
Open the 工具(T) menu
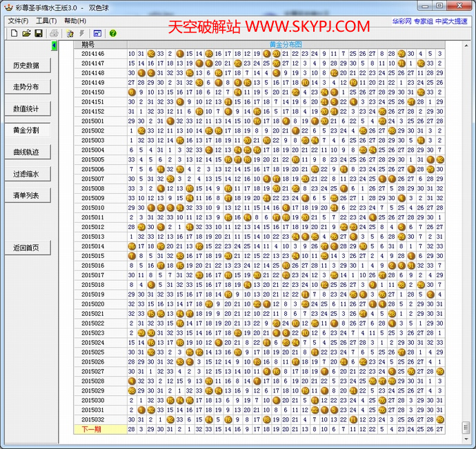[x=46, y=21]
